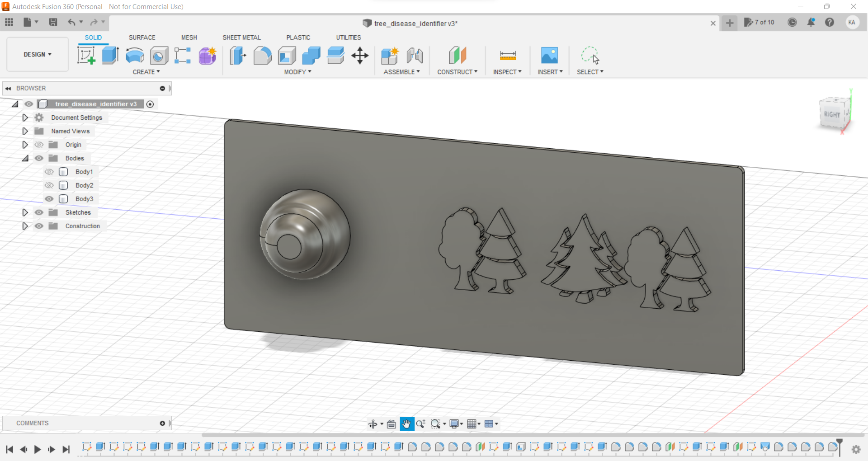Viewport: 868px width, 461px height.
Task: Select the Create Sketch tool
Action: point(86,56)
